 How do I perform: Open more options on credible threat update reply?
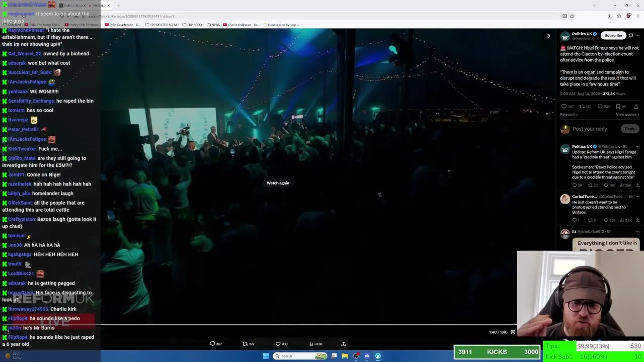[637, 147]
